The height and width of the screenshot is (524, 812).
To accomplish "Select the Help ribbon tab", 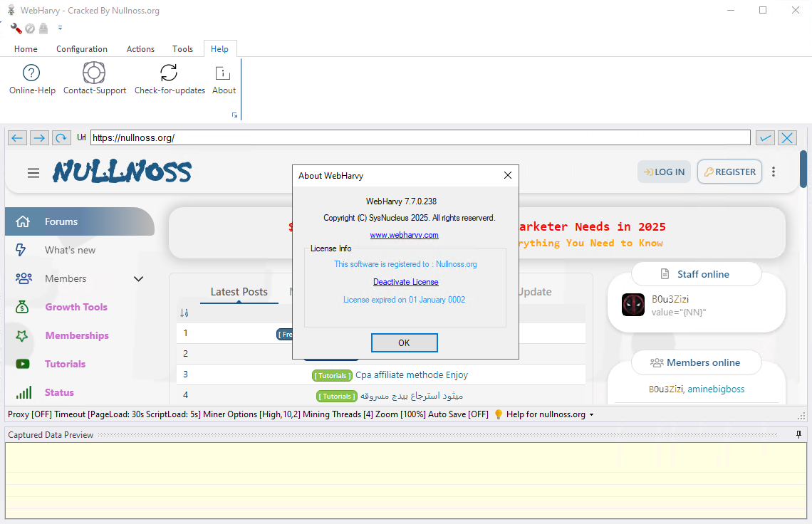I will pos(219,48).
